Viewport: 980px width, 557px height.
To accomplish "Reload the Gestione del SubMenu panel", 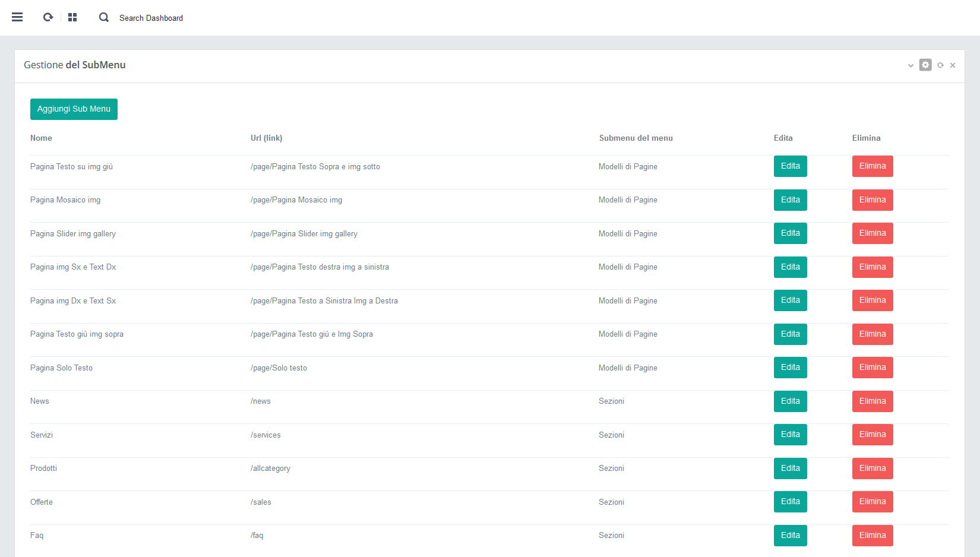I will tap(940, 65).
